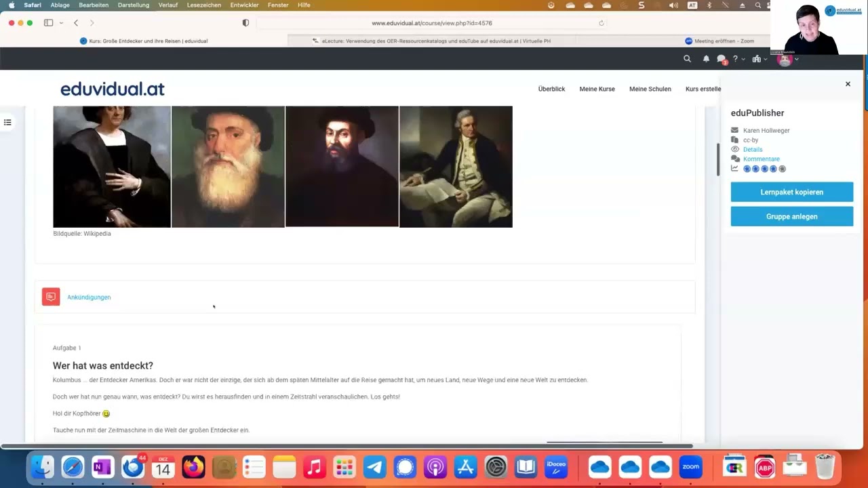Click the page vertical scrollbar thumb
Viewport: 868px width, 488px height.
(x=717, y=160)
